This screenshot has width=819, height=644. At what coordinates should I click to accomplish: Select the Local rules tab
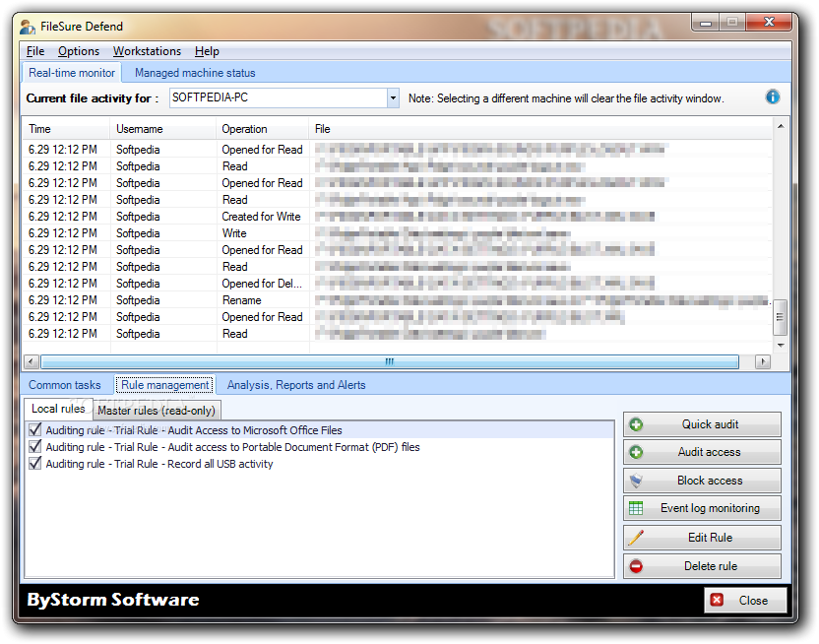click(58, 409)
